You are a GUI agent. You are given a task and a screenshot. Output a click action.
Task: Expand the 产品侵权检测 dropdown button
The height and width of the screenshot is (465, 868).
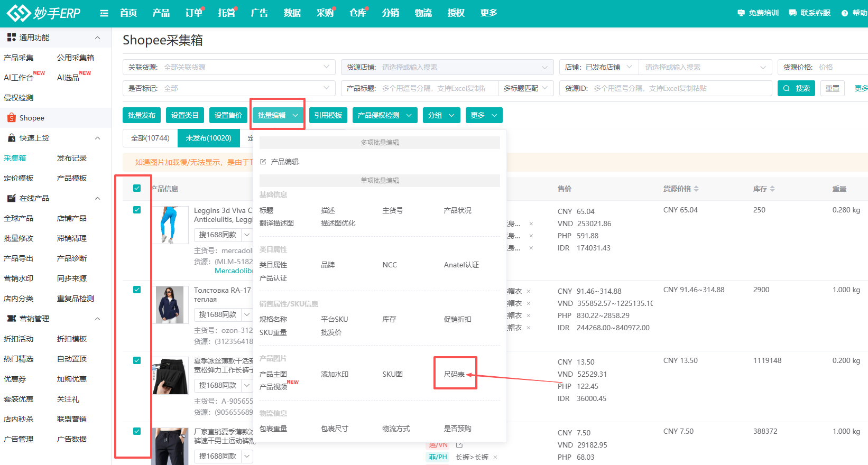click(x=385, y=115)
